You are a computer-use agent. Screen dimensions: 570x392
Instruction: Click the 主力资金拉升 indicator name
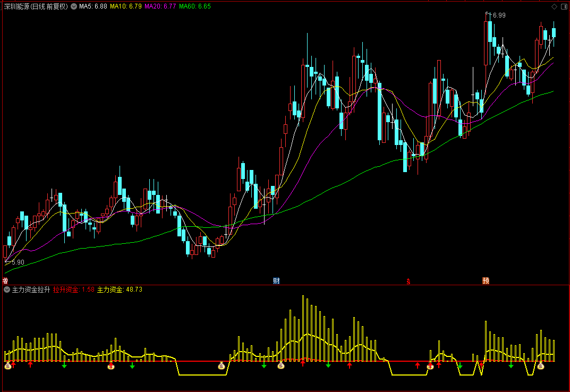(x=31, y=290)
